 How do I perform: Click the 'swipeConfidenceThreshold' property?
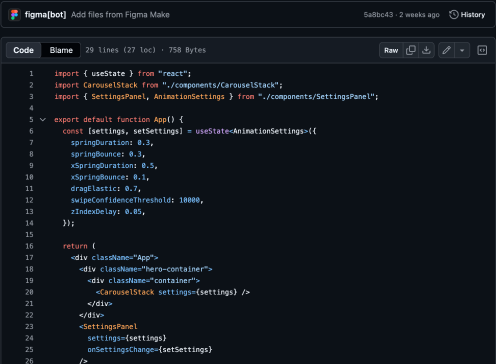point(121,200)
